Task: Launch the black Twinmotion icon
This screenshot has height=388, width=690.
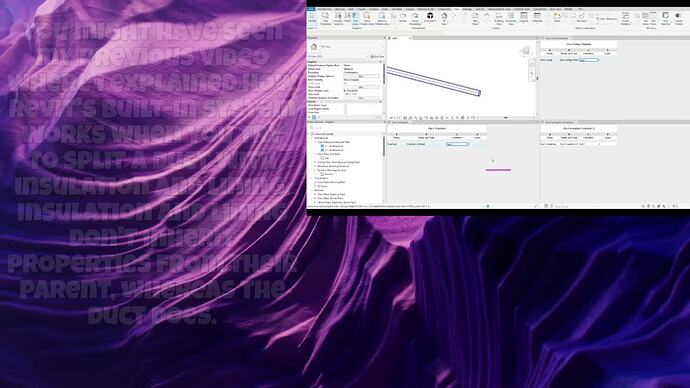Action: tap(430, 18)
